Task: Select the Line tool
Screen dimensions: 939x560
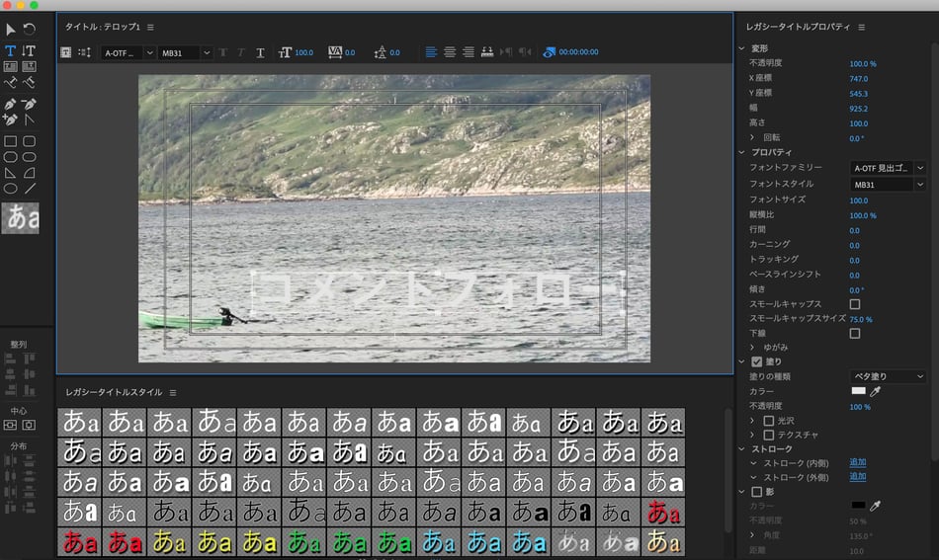Action: [x=30, y=188]
